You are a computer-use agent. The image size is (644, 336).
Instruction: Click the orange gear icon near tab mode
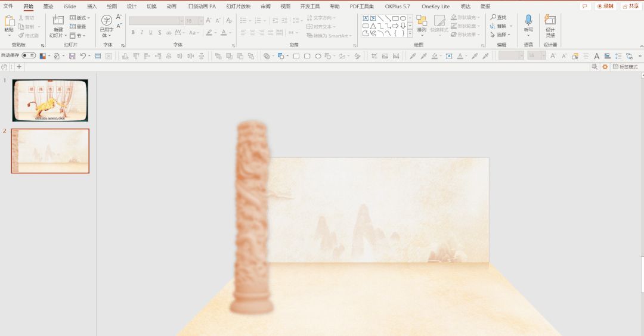click(605, 67)
